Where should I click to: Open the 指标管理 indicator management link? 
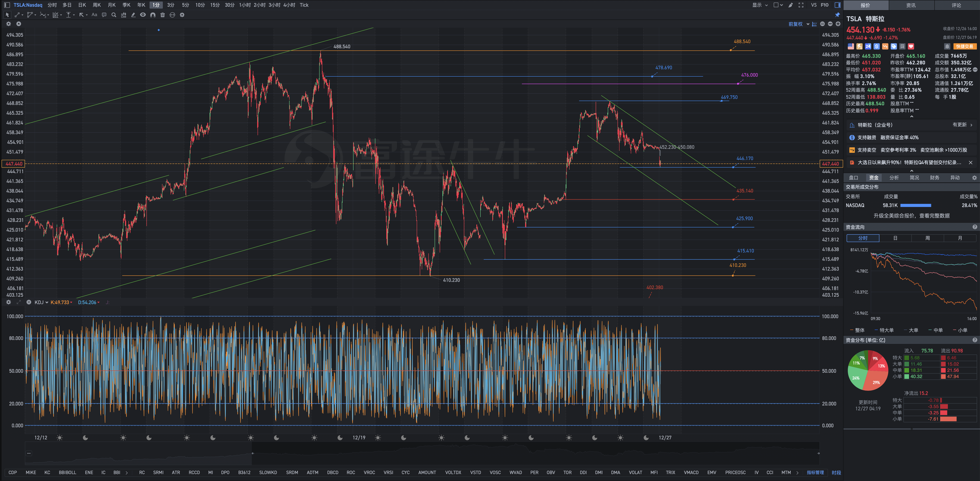[815, 472]
